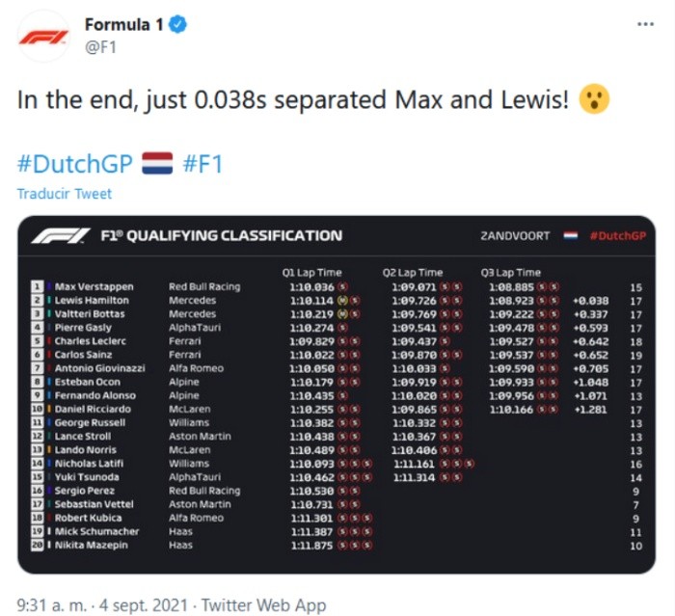The width and height of the screenshot is (675, 616).
Task: Open the Formula 1 display name
Action: [x=123, y=26]
